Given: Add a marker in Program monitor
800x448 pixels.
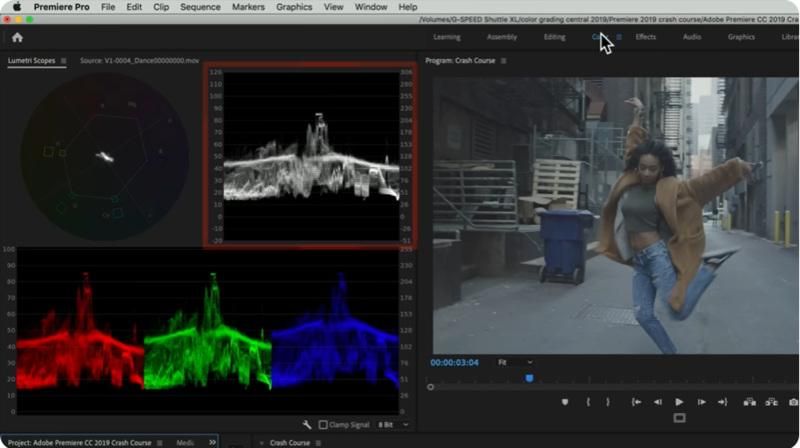Looking at the screenshot, I should point(565,402).
